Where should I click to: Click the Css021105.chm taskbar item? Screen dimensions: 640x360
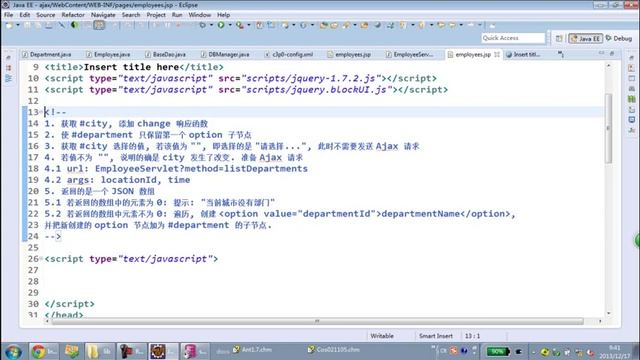click(333, 350)
